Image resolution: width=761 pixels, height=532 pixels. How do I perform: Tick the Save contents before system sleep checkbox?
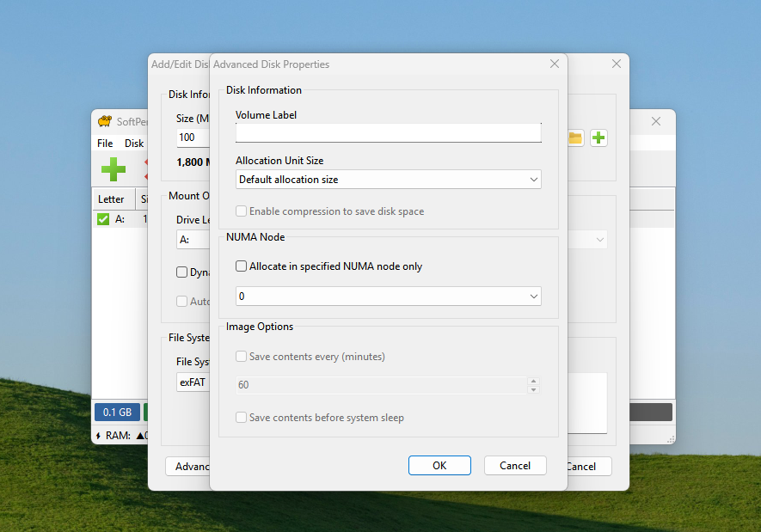(242, 418)
